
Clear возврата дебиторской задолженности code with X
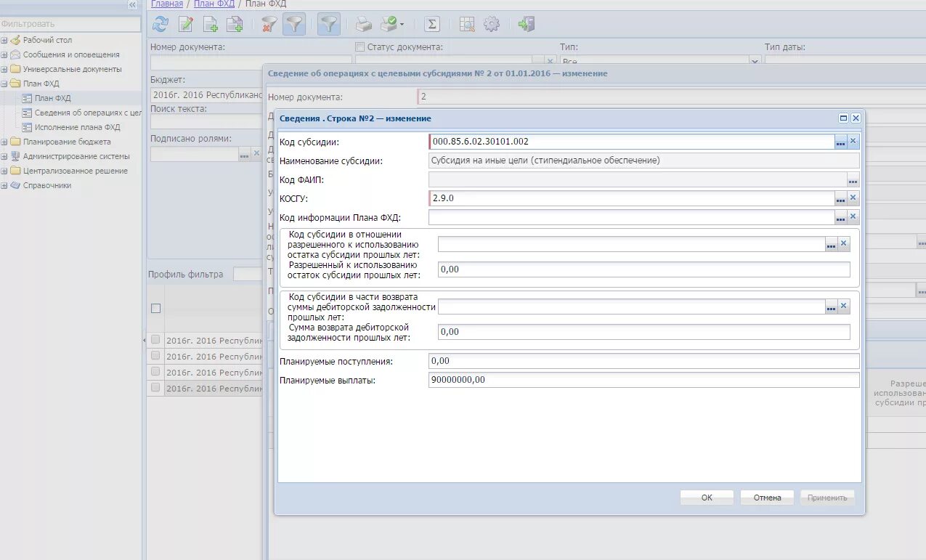tap(844, 306)
